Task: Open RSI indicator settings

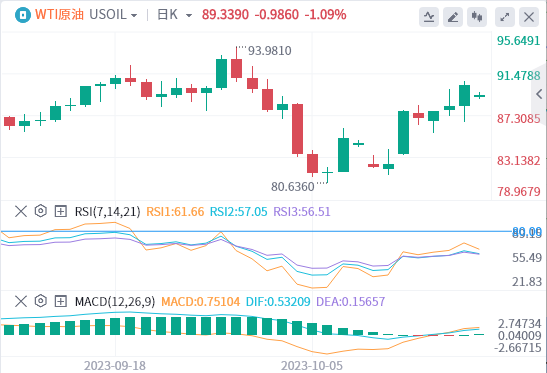Action: tap(40, 211)
